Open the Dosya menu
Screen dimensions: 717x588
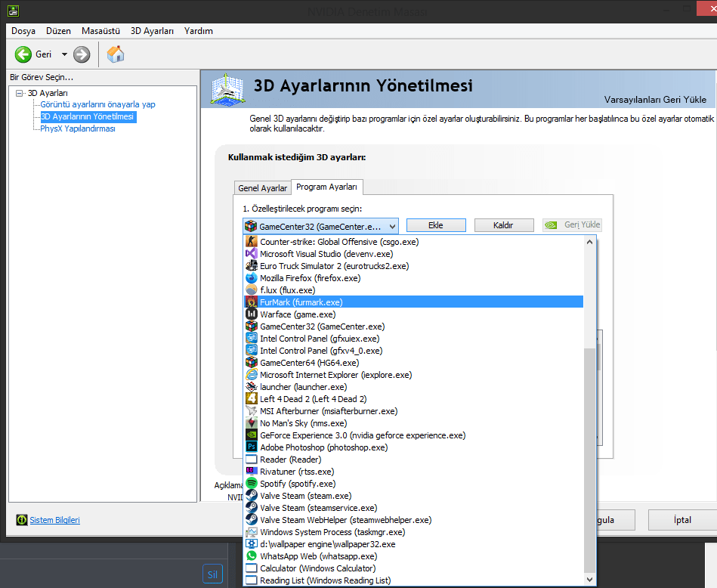click(x=23, y=31)
